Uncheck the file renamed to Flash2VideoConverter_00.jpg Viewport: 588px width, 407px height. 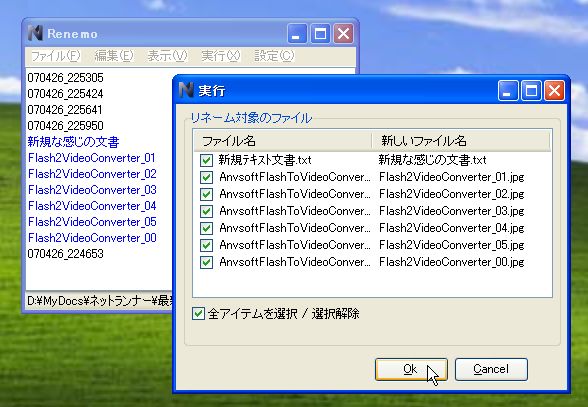point(206,262)
